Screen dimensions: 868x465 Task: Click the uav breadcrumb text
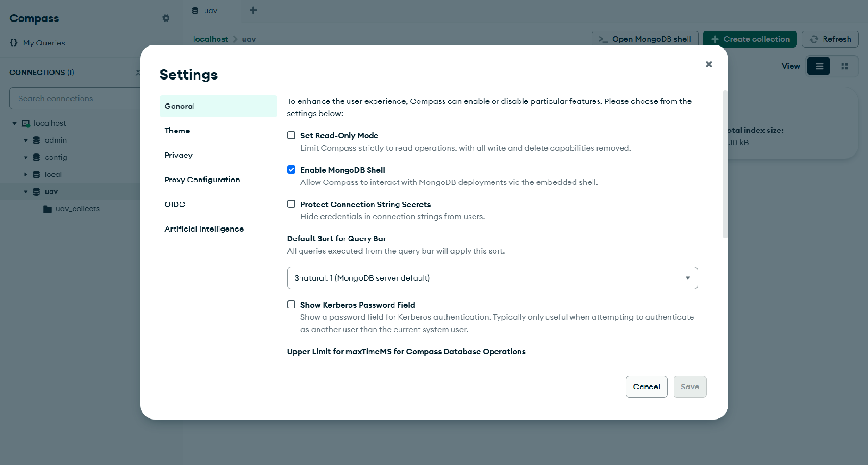click(249, 39)
